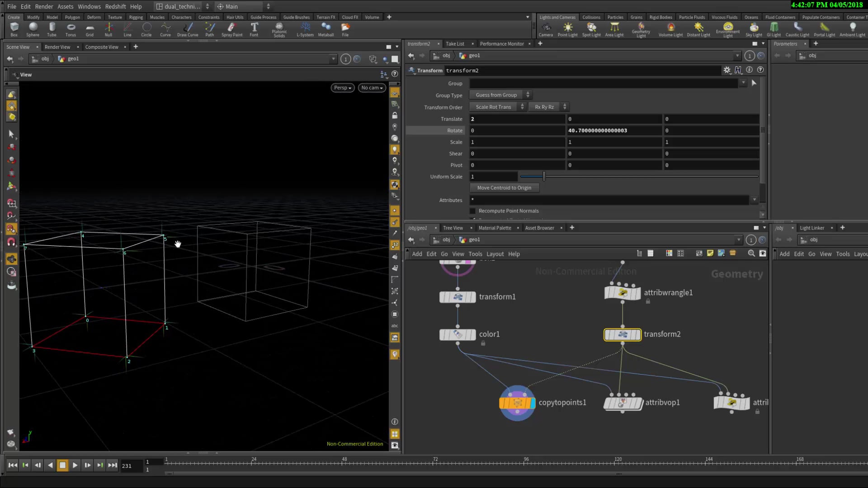Open the Persp camera view dropdown

(x=342, y=88)
